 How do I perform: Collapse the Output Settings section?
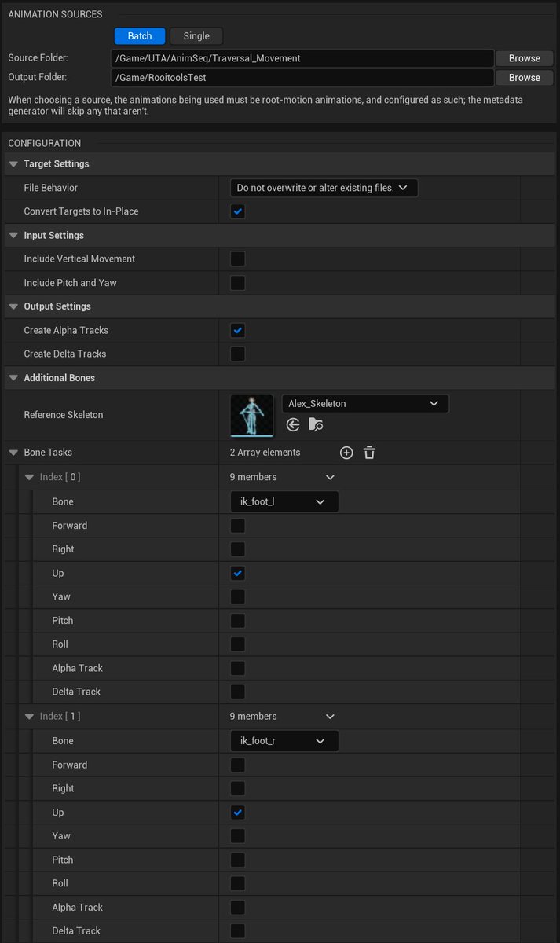point(13,306)
